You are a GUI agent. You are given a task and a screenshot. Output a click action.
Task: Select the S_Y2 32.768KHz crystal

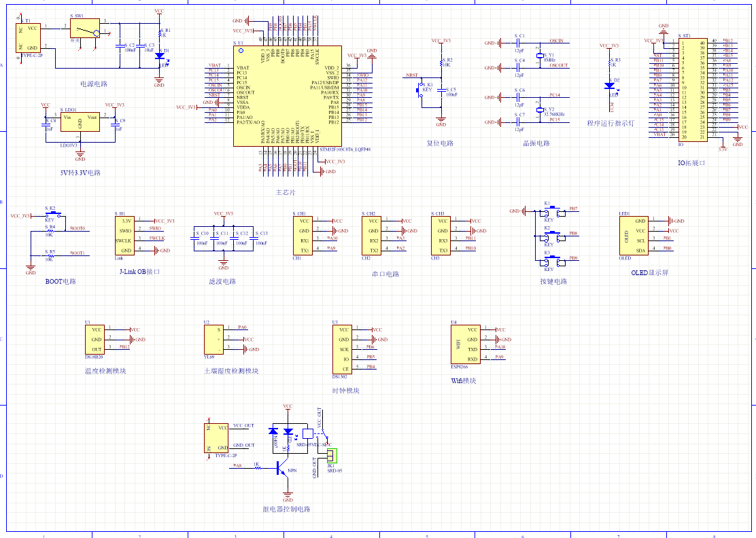pyautogui.click(x=540, y=110)
